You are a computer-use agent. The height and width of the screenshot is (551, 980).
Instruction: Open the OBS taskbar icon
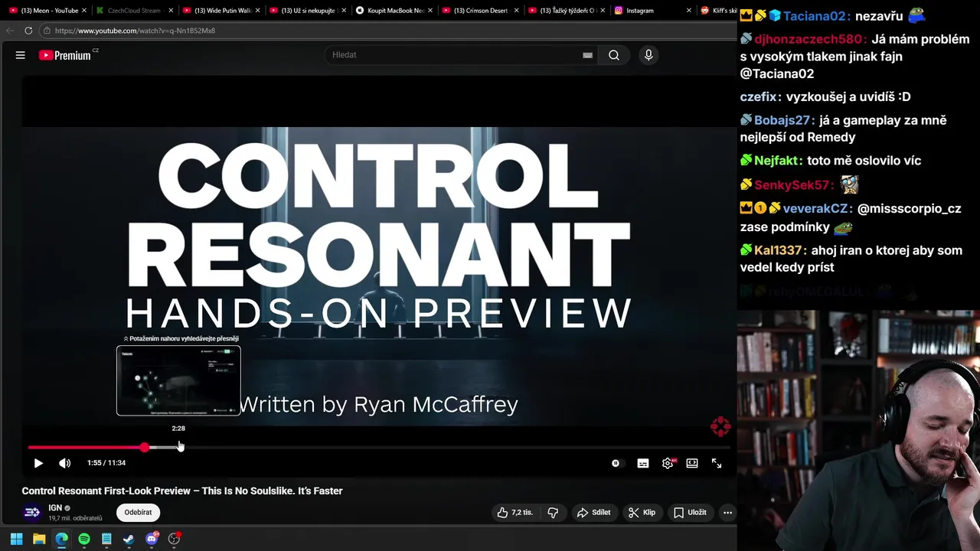tap(174, 539)
